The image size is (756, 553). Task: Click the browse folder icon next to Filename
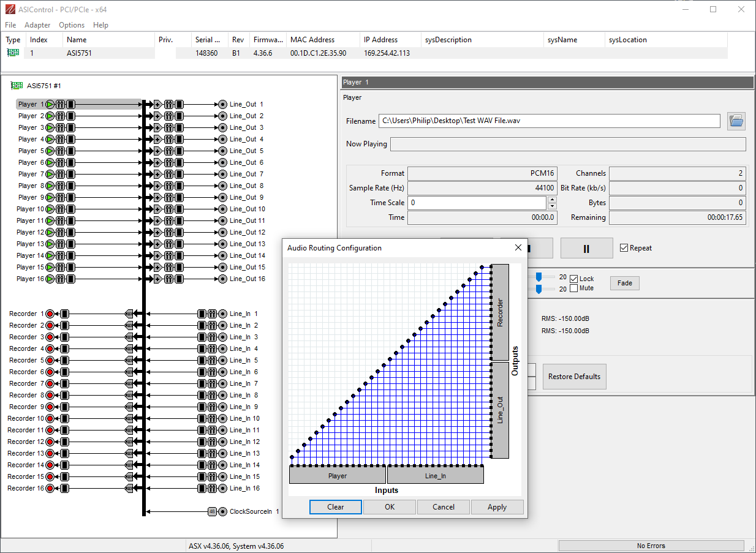pyautogui.click(x=736, y=121)
